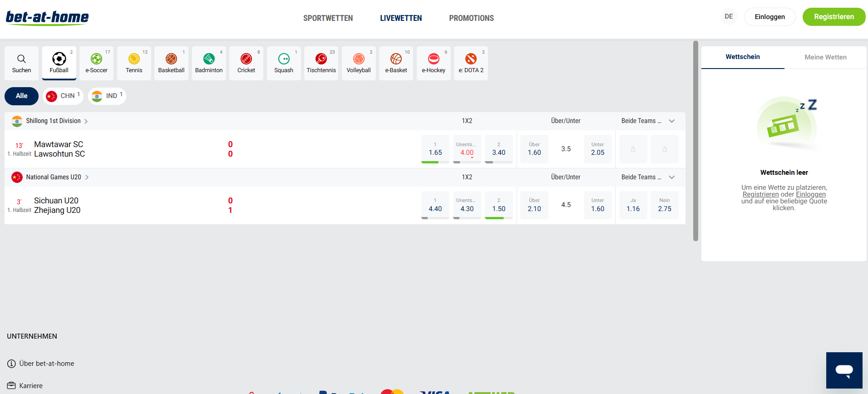Screen dimensions: 868x394
Task: Follow the Registrieren link in Wettschein panel
Action: coord(760,194)
